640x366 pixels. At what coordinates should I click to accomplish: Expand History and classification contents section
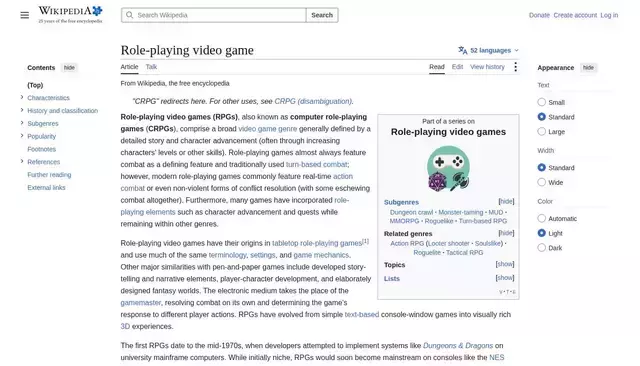coord(22,110)
